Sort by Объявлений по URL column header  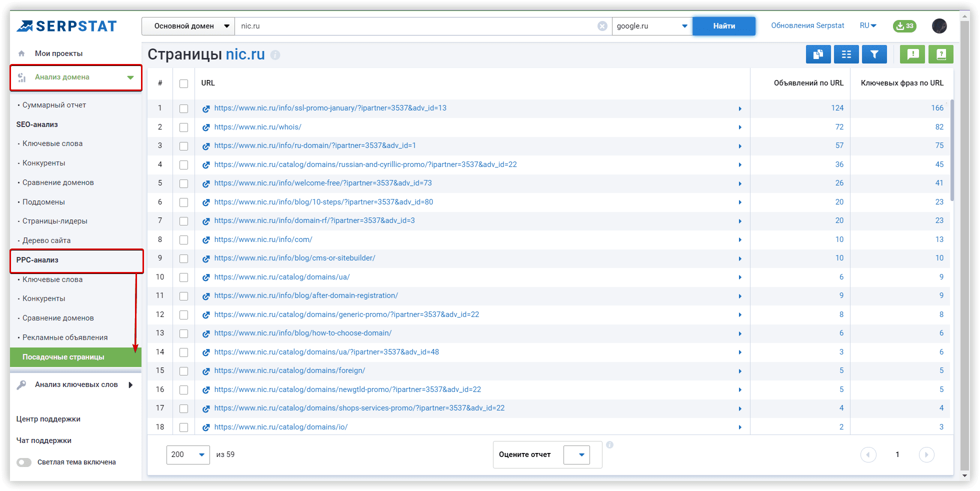click(x=808, y=83)
